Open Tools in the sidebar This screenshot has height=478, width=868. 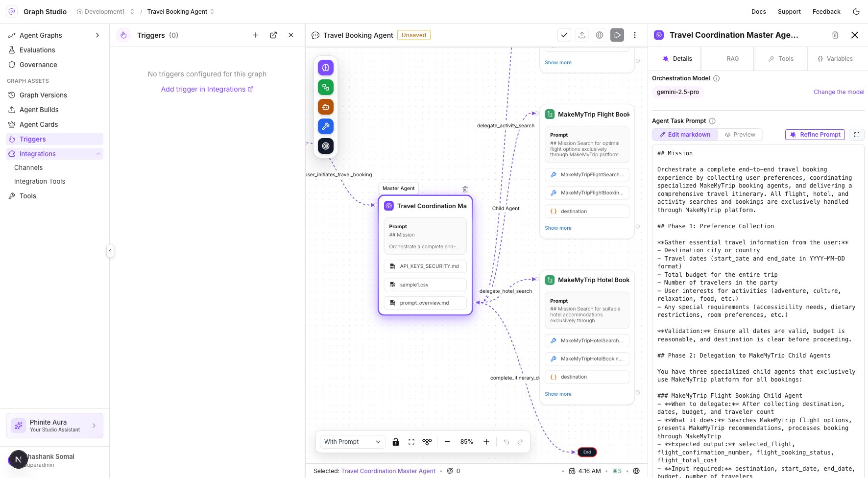54,196
